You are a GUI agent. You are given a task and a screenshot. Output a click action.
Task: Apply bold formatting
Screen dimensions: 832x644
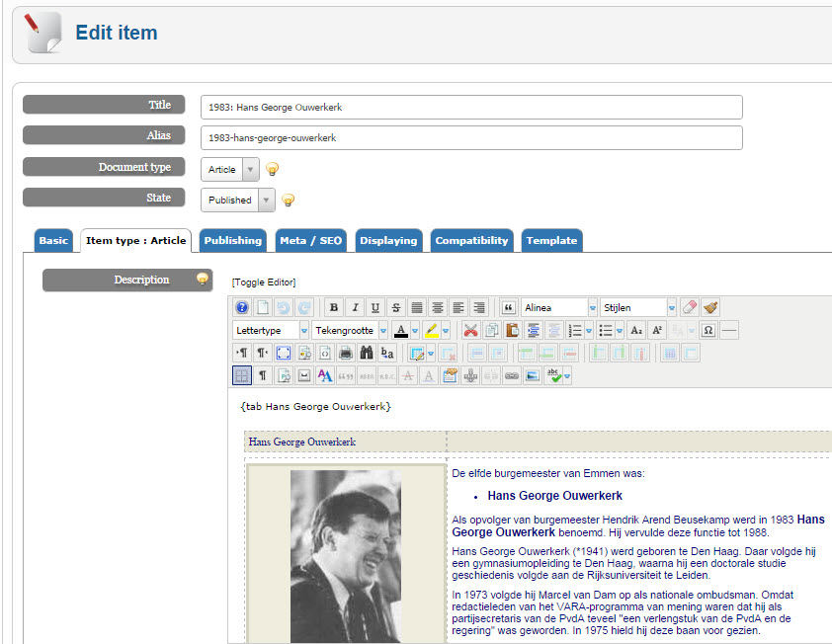point(334,307)
